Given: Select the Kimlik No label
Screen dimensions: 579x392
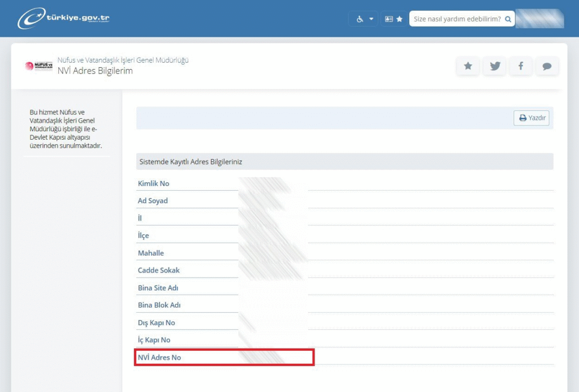Looking at the screenshot, I should [x=154, y=183].
